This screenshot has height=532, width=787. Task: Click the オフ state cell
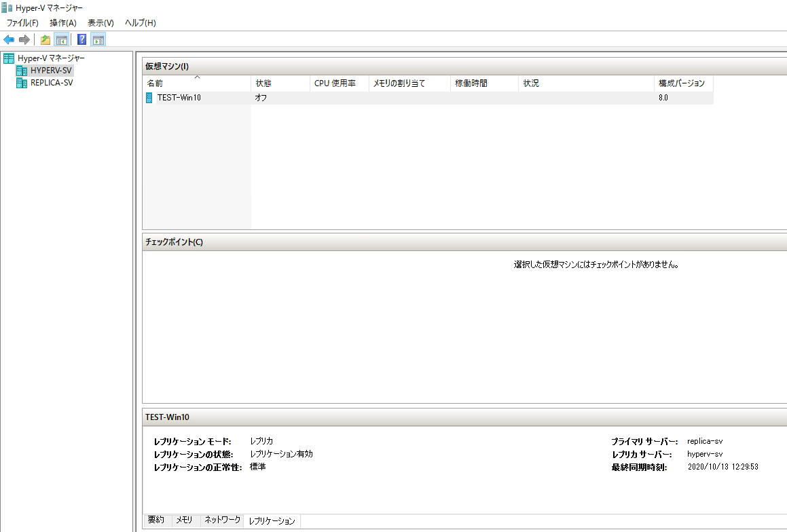[x=261, y=98]
